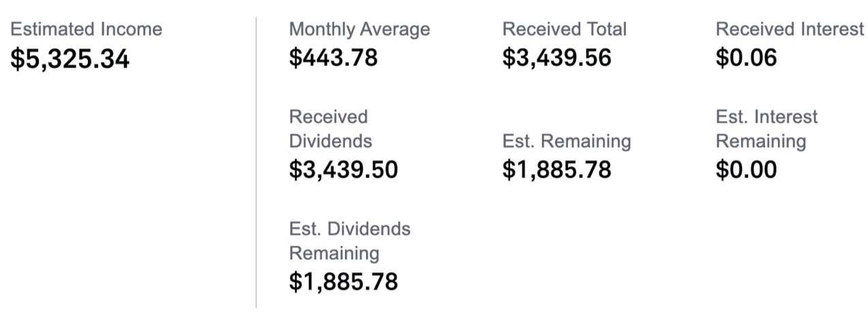
Task: Click the Estimated Income label
Action: pos(87,29)
